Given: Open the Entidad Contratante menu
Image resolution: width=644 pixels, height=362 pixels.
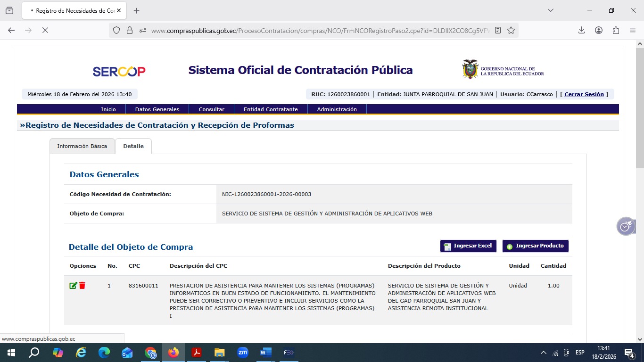Looking at the screenshot, I should tap(271, 109).
